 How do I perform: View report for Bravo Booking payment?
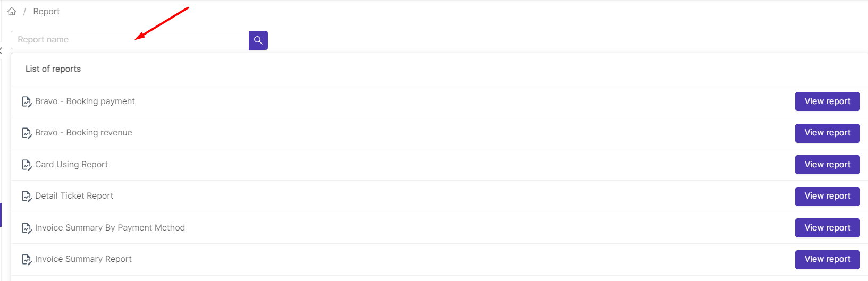[x=827, y=101]
